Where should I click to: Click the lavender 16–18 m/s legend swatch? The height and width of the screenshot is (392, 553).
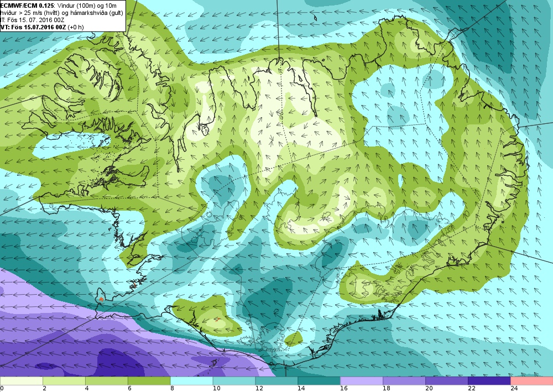[362, 381]
